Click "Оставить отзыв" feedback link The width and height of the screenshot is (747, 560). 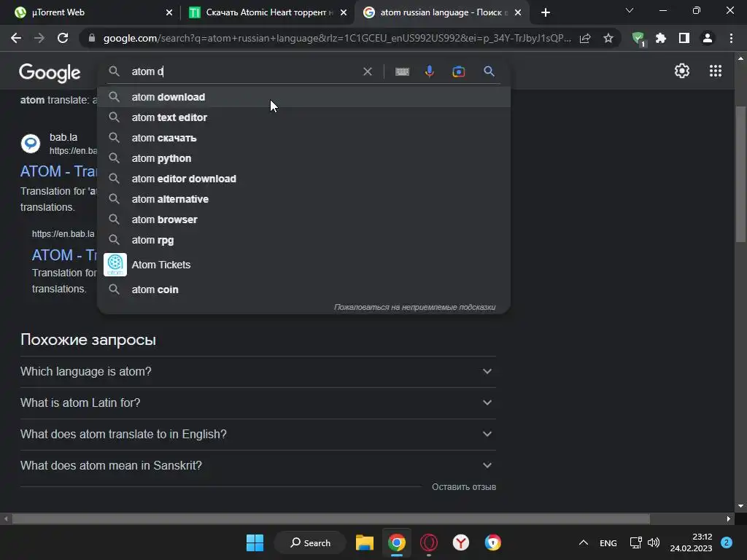click(463, 487)
